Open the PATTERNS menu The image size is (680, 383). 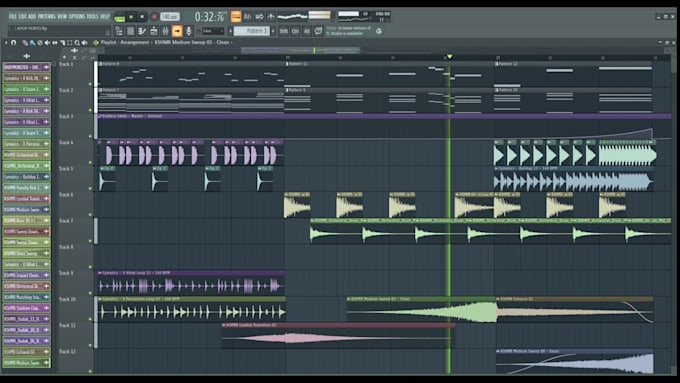[46, 16]
